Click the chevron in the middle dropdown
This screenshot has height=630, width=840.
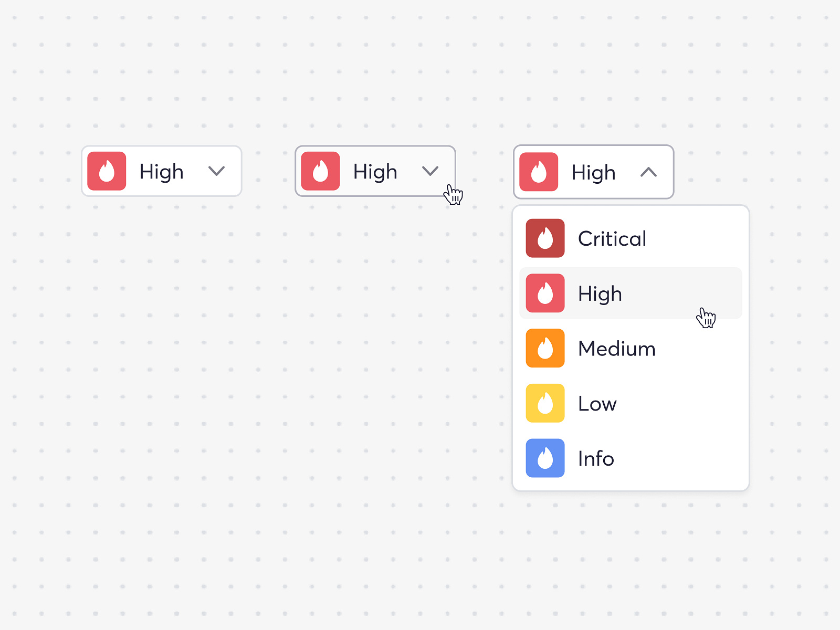[x=430, y=171]
